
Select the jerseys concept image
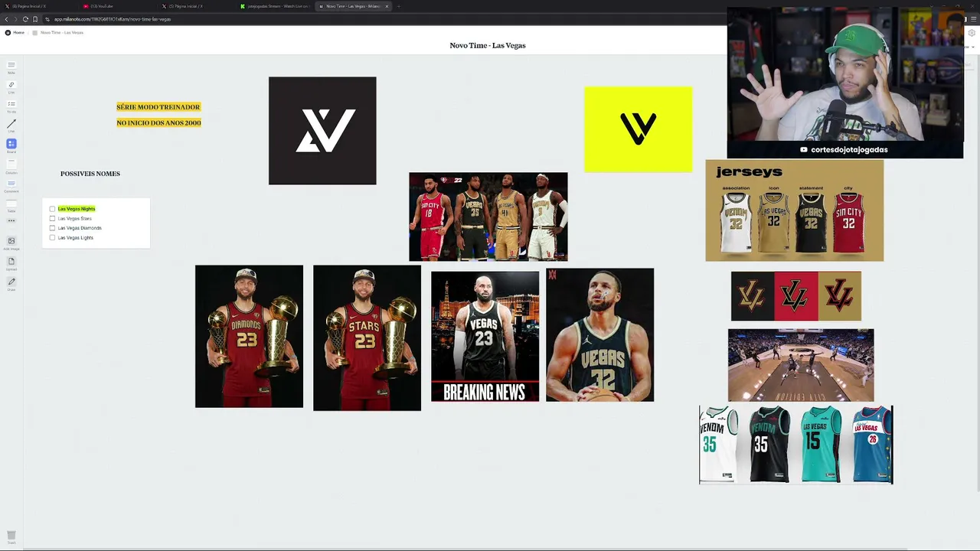coord(795,210)
